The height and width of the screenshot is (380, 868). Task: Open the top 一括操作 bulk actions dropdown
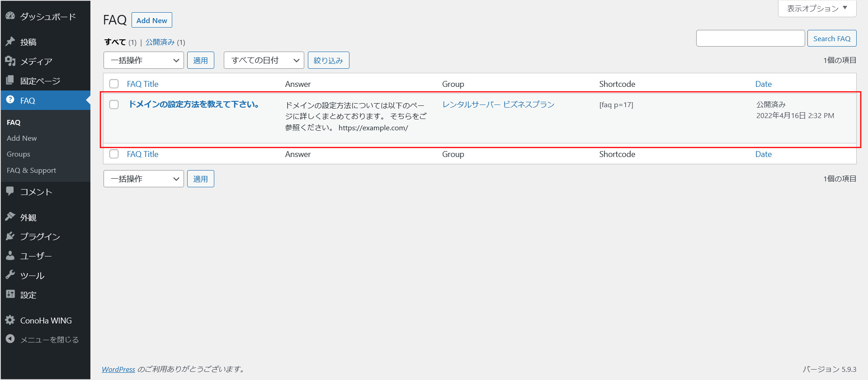tap(144, 60)
